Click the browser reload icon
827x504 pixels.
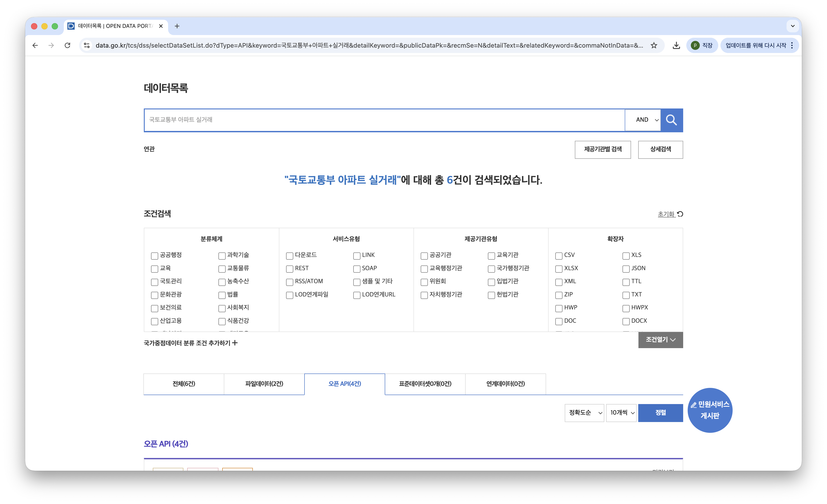point(67,45)
